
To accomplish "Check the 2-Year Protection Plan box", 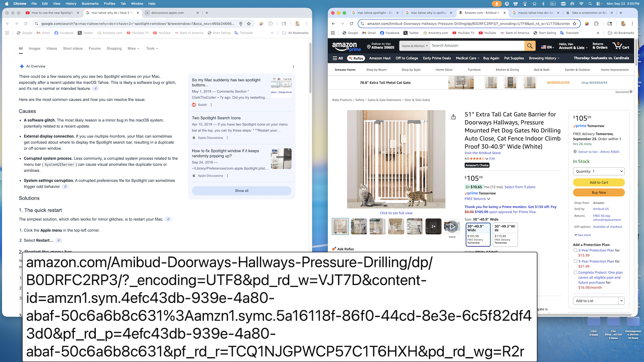I will tap(575, 250).
